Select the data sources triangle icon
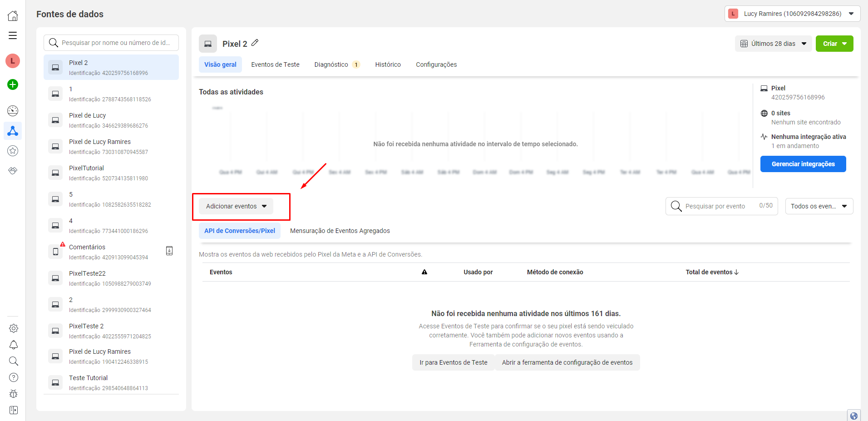This screenshot has width=868, height=421. (13, 131)
